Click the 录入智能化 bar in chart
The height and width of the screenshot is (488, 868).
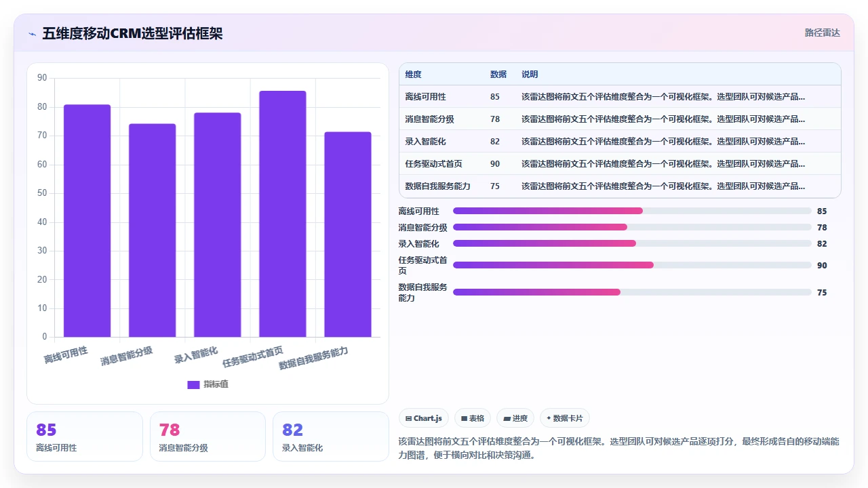point(217,224)
